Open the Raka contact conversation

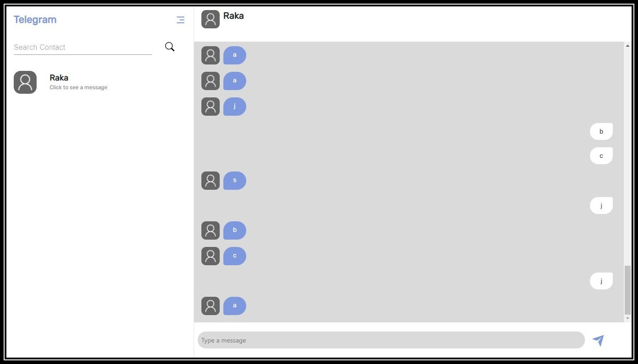(x=78, y=82)
